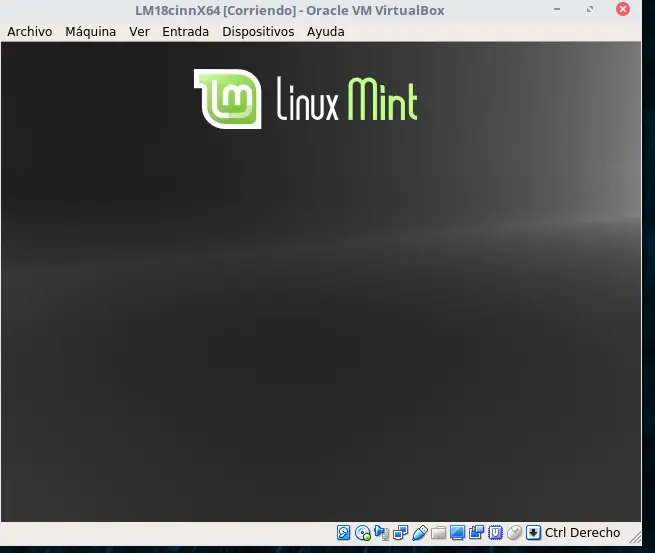Click the mouse integration status icon
The width and height of the screenshot is (655, 553).
click(514, 533)
